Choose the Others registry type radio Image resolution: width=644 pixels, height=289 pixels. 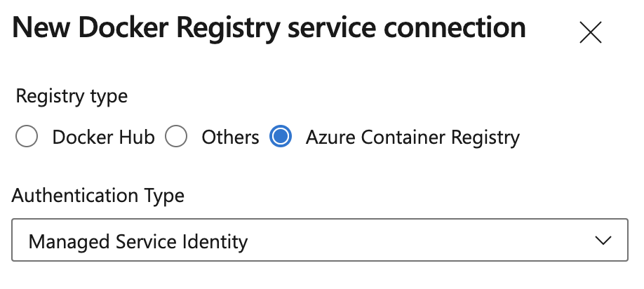pyautogui.click(x=176, y=137)
